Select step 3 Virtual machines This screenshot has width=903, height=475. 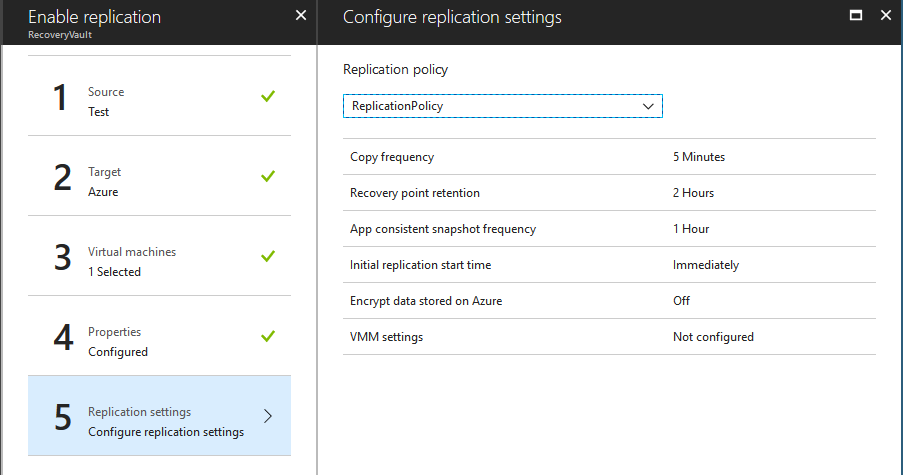(x=160, y=256)
